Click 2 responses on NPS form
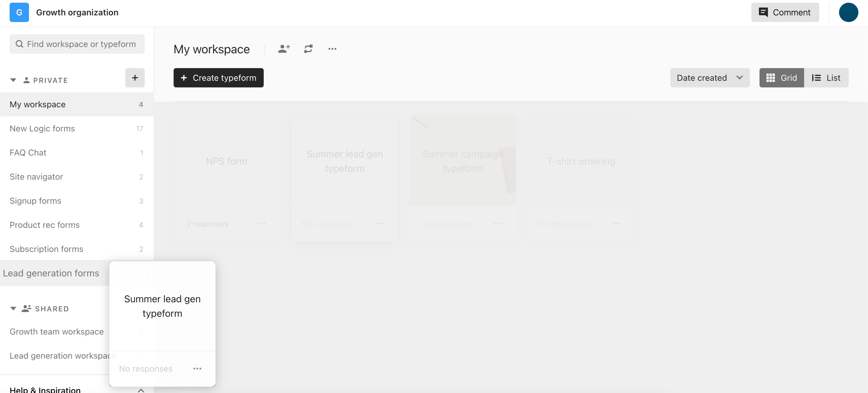This screenshot has width=868, height=393. click(x=208, y=224)
